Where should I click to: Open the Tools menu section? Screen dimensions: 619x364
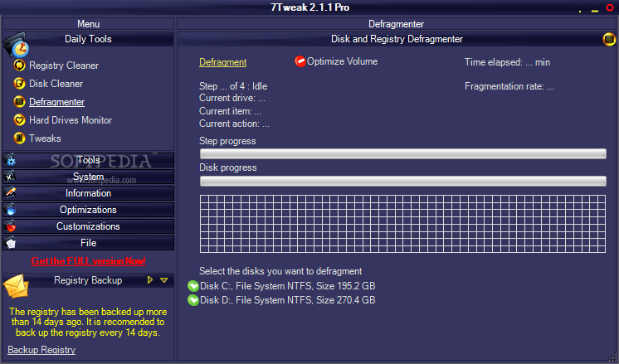pyautogui.click(x=88, y=160)
